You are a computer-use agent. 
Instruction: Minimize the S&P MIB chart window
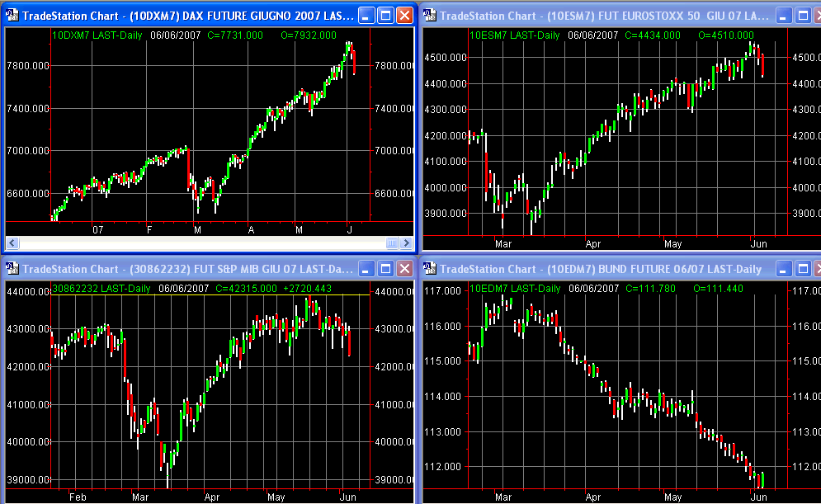(x=366, y=269)
